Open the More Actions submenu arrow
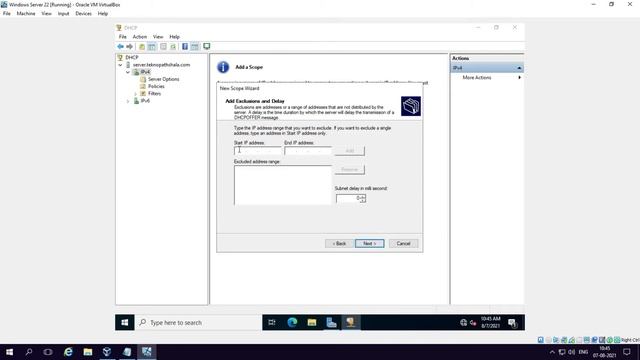The image size is (640, 360). (520, 78)
